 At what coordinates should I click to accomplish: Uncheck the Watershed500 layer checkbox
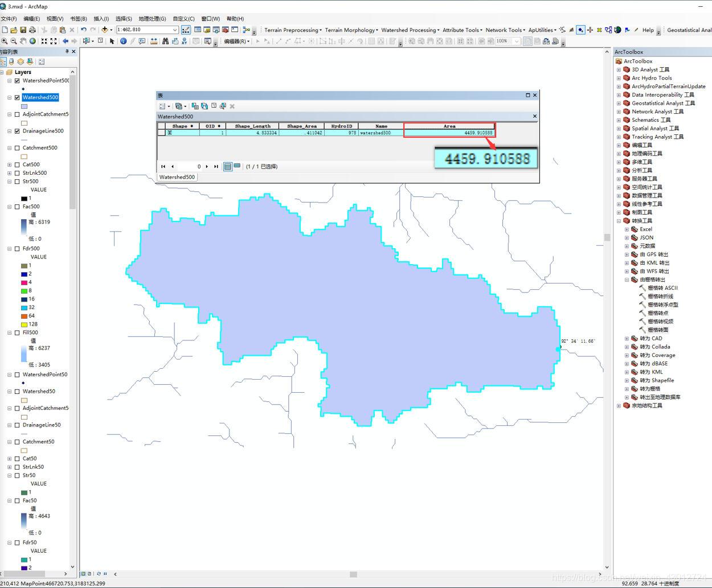coord(17,97)
